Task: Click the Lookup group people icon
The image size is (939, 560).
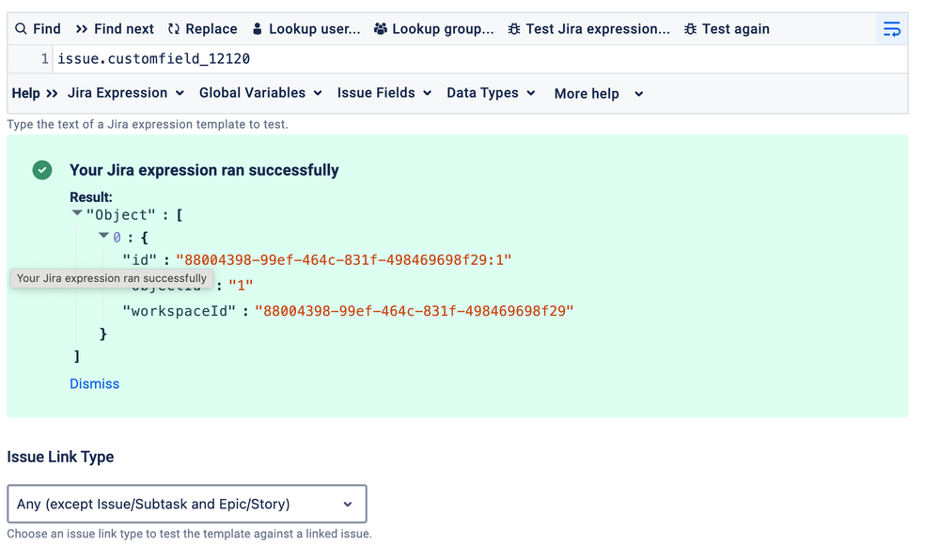Action: (x=381, y=29)
